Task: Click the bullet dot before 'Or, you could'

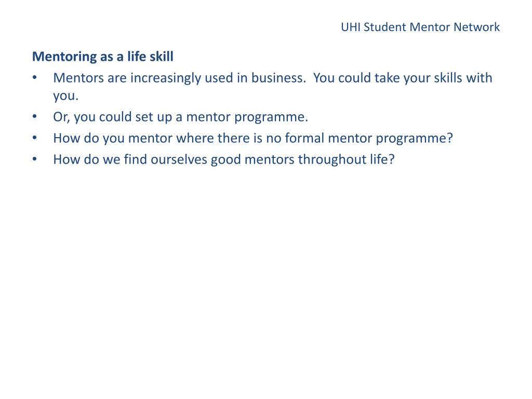Action: [35, 117]
